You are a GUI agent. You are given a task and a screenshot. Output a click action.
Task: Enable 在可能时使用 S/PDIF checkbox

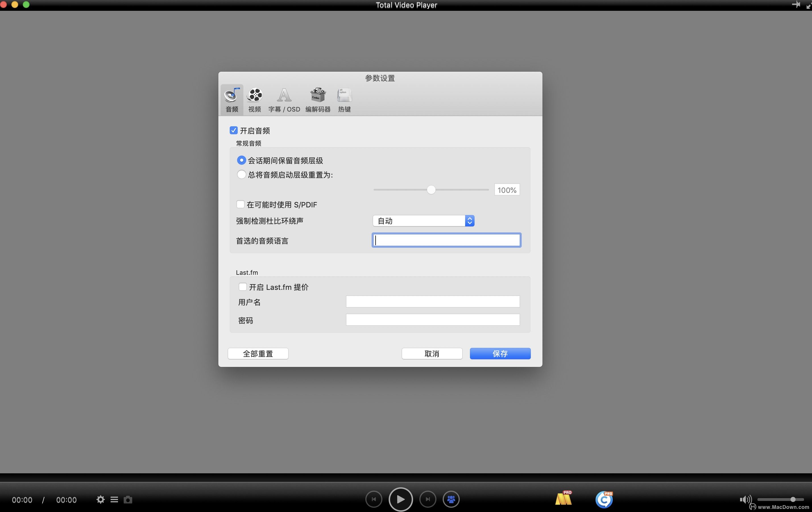click(240, 205)
